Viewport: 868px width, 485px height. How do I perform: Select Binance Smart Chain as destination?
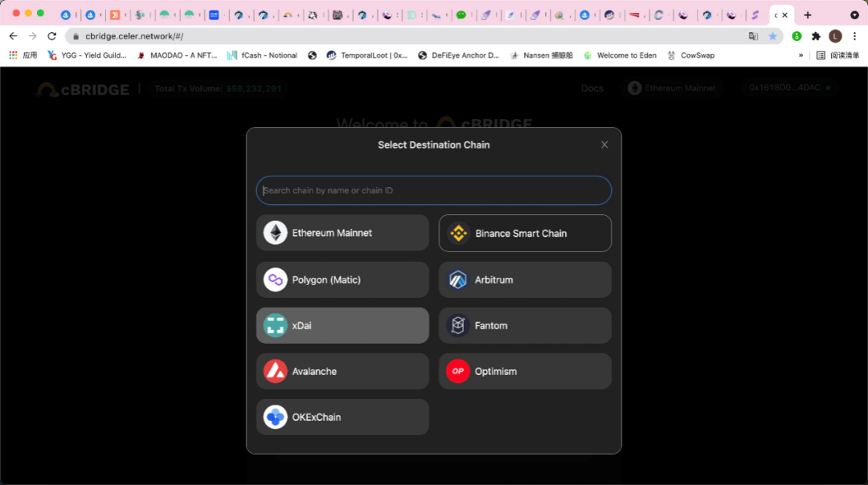525,234
